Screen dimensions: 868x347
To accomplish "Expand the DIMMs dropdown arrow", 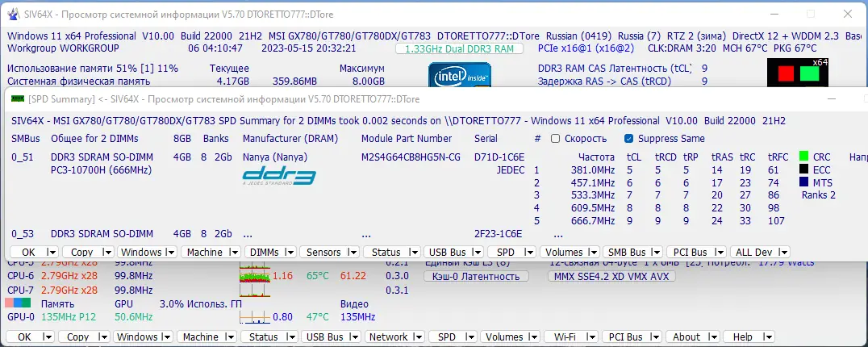I will [289, 253].
